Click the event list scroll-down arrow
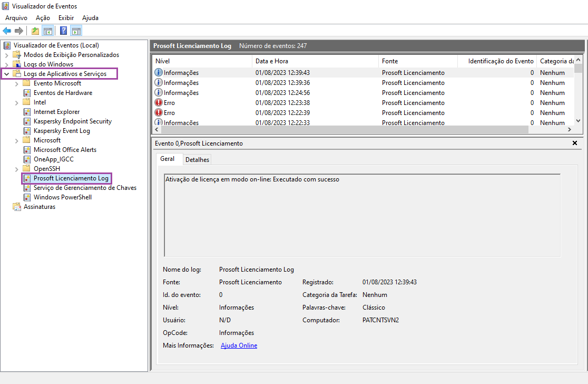Image resolution: width=588 pixels, height=384 pixels. pos(578,120)
